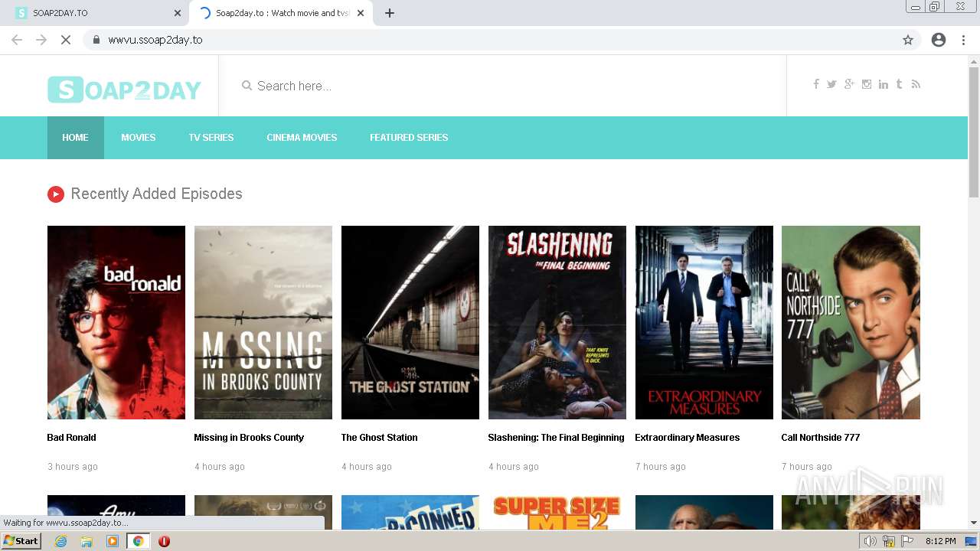The image size is (980, 551).
Task: Open the network icon in system tray
Action: coord(889,541)
